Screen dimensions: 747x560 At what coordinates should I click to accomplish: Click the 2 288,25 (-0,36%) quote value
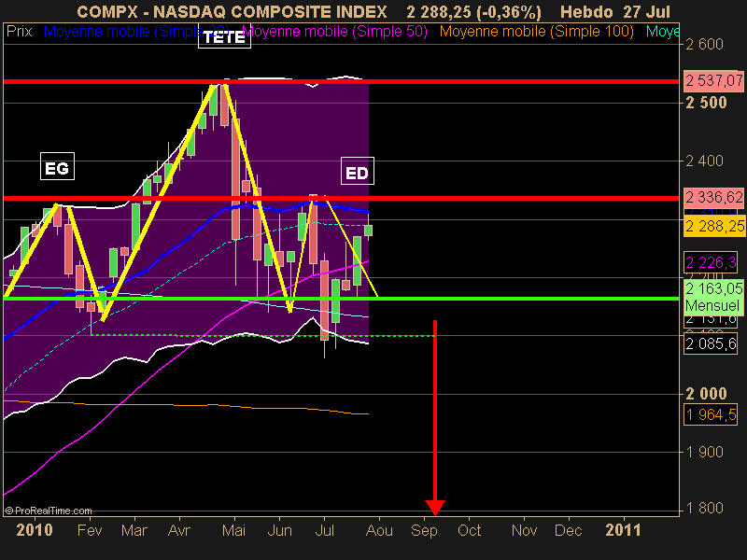[x=474, y=11]
